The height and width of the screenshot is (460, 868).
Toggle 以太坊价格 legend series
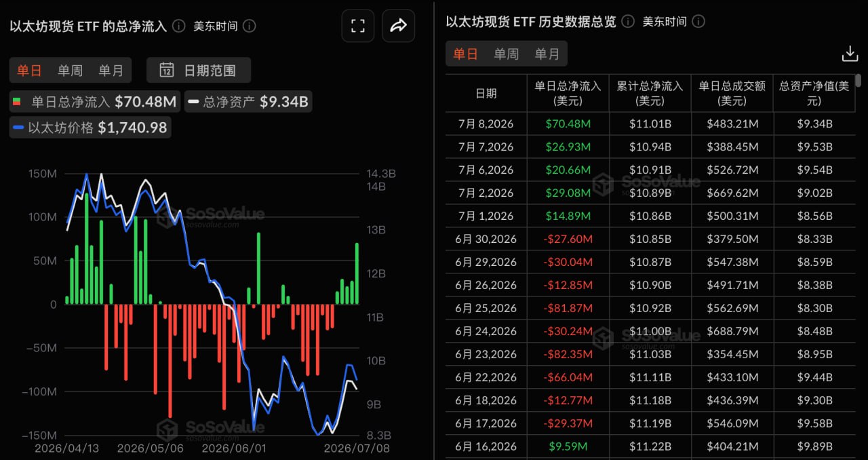(90, 127)
